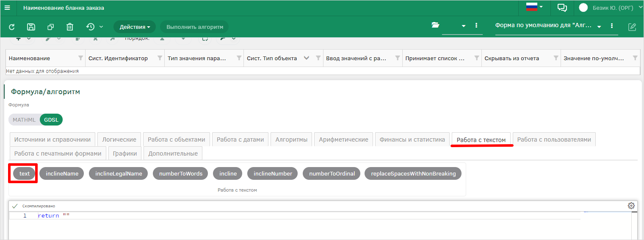Insert the inclineLegalName function
Screen dimensions: 644x240
119,173
